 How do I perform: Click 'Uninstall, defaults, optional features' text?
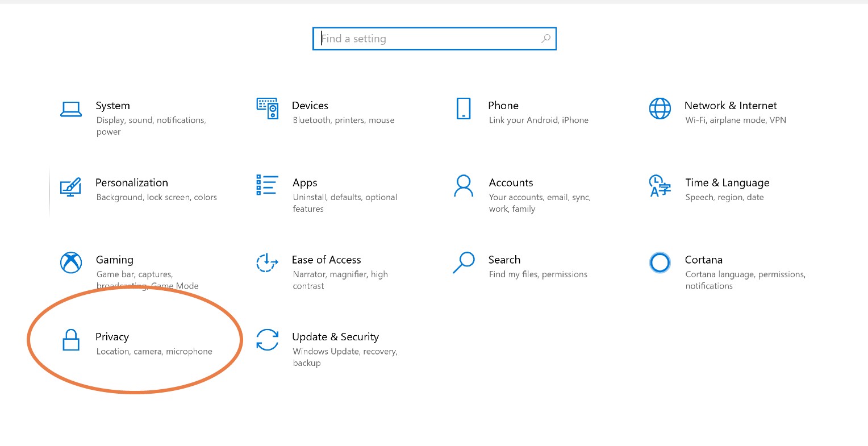[345, 203]
